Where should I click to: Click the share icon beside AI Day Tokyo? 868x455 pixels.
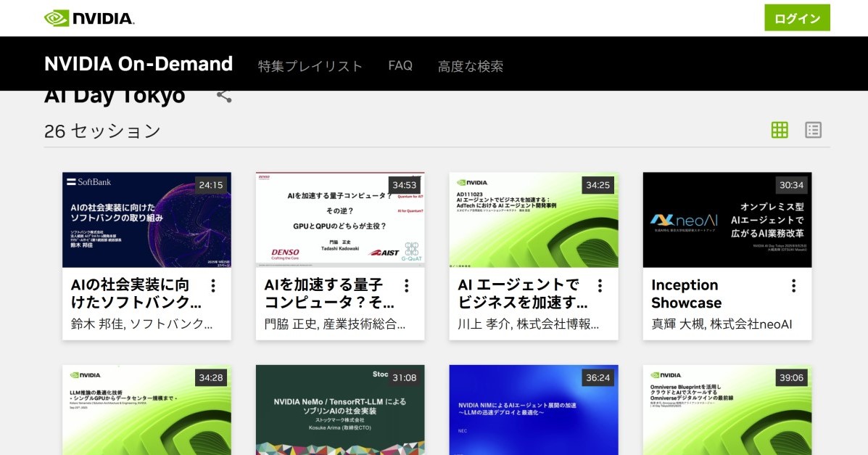point(224,95)
